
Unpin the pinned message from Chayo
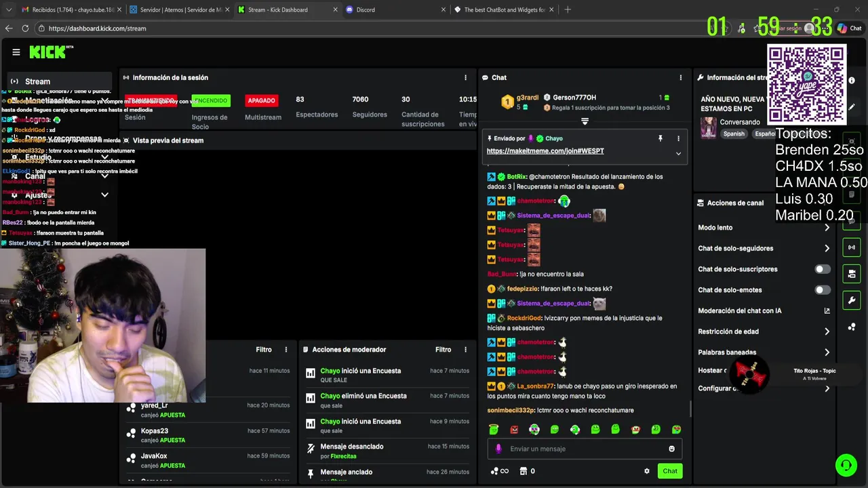tap(660, 138)
